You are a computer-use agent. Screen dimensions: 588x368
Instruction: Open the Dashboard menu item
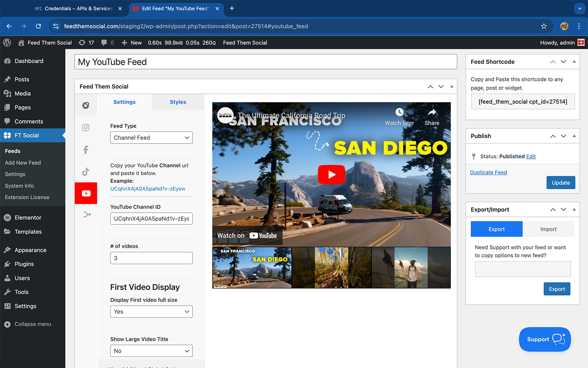(33, 61)
